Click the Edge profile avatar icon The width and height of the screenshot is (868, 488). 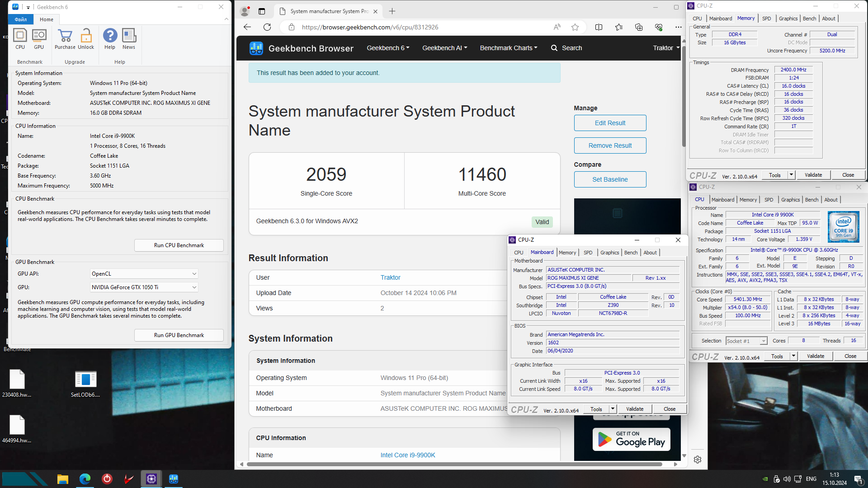245,11
